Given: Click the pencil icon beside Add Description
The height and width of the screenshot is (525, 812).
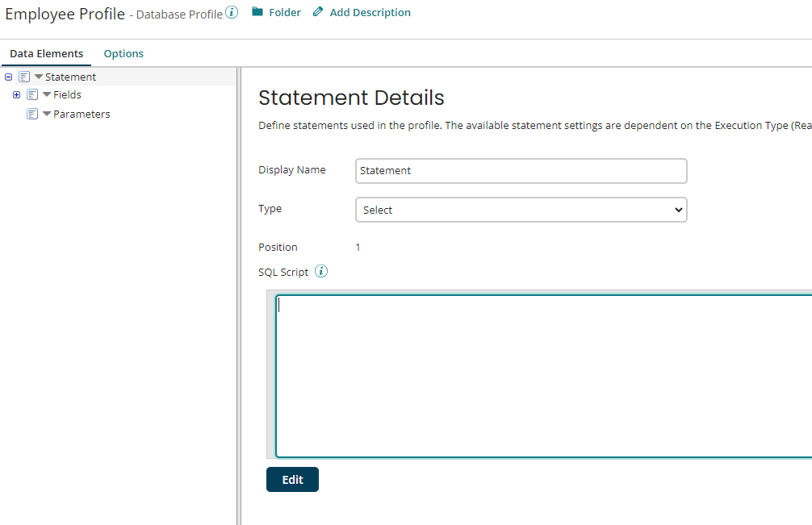Looking at the screenshot, I should coord(316,12).
